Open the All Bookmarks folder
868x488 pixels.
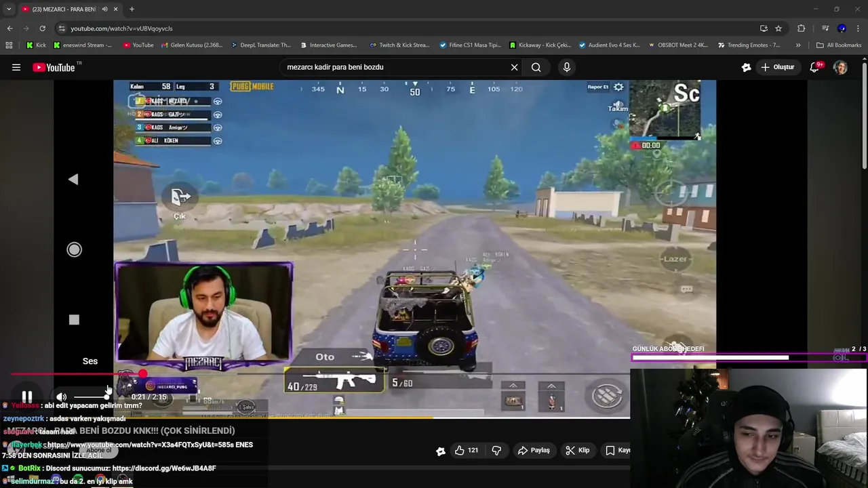click(x=839, y=45)
